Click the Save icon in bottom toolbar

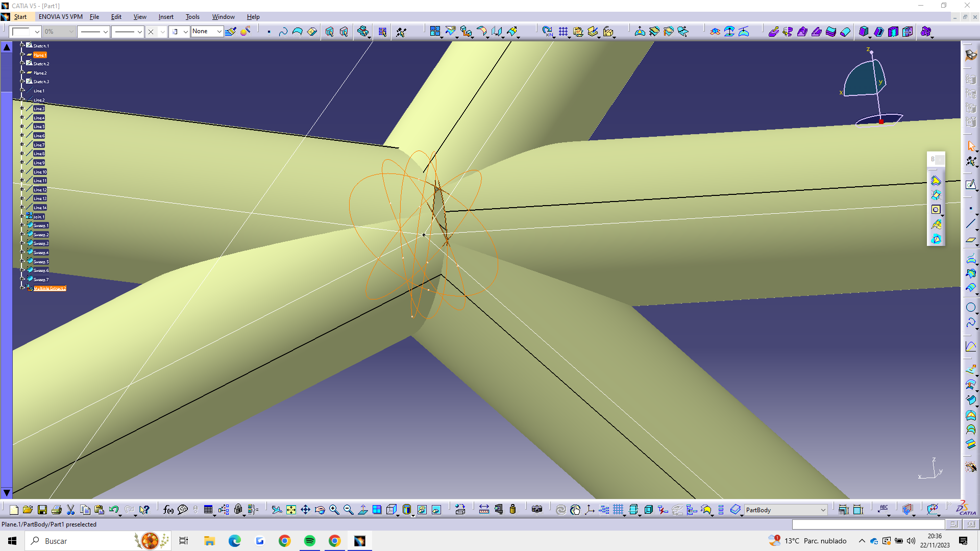[x=42, y=510]
